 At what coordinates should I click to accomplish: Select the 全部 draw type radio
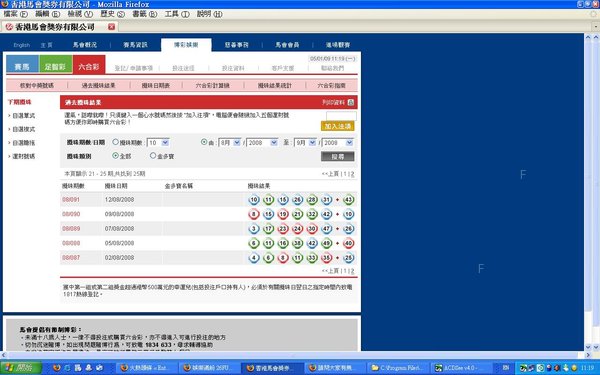(x=115, y=156)
